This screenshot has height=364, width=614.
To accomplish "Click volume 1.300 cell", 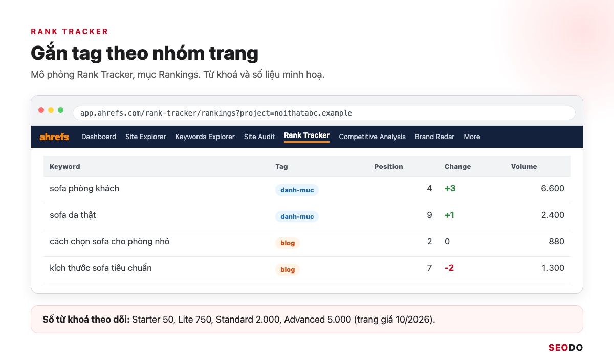I will coord(553,268).
